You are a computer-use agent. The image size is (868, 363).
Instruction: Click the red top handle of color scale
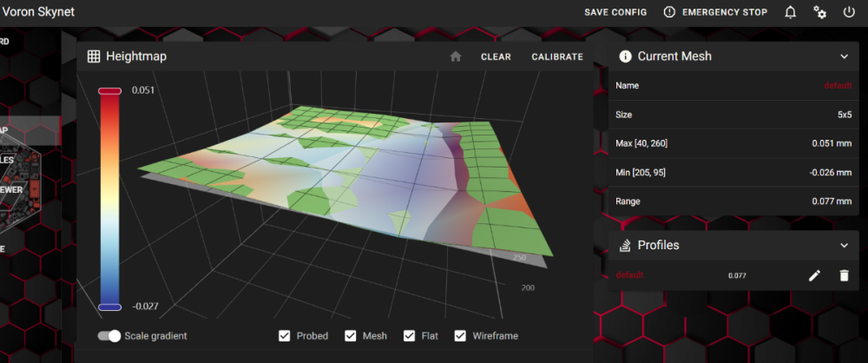(x=109, y=91)
